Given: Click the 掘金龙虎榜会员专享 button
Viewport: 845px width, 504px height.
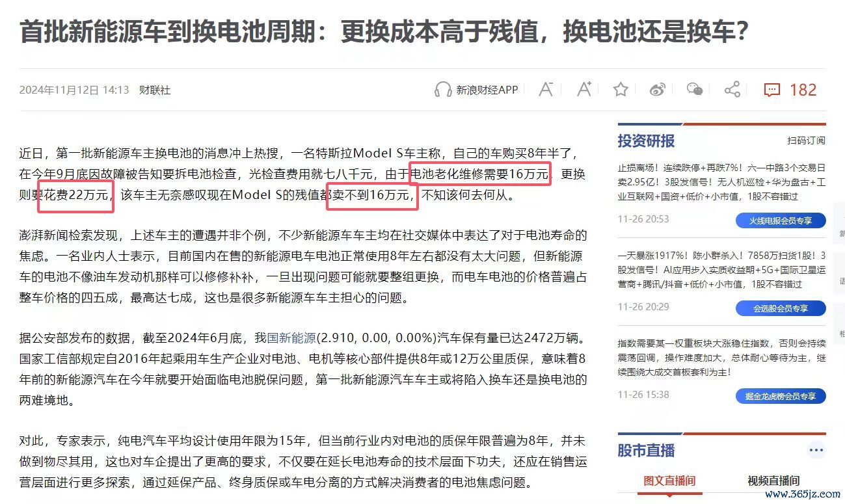Looking at the screenshot, I should click(781, 396).
